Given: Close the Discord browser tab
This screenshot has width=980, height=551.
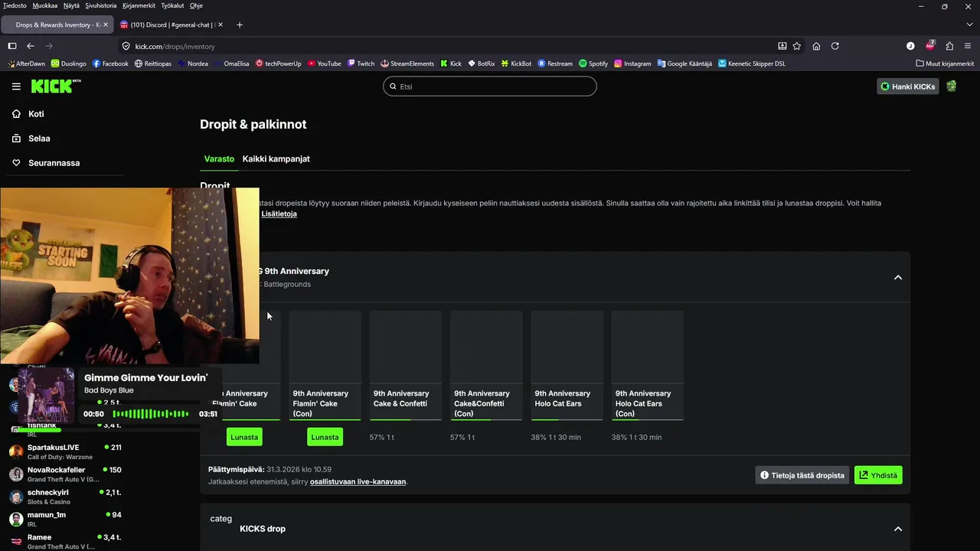Looking at the screenshot, I should click(x=220, y=24).
